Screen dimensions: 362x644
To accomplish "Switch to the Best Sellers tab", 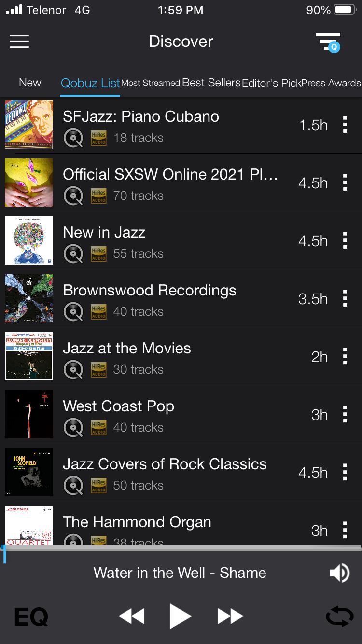I will pos(211,83).
